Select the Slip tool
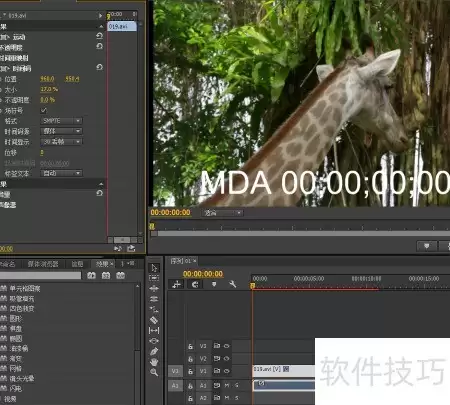 pyautogui.click(x=154, y=330)
